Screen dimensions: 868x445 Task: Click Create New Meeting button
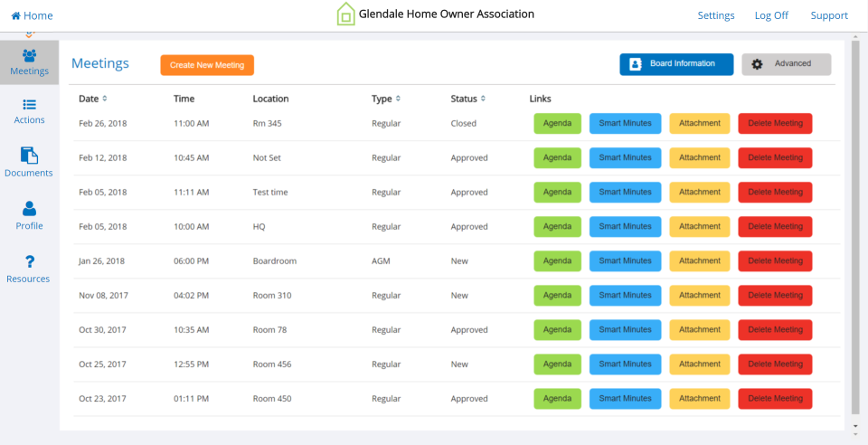tap(207, 65)
